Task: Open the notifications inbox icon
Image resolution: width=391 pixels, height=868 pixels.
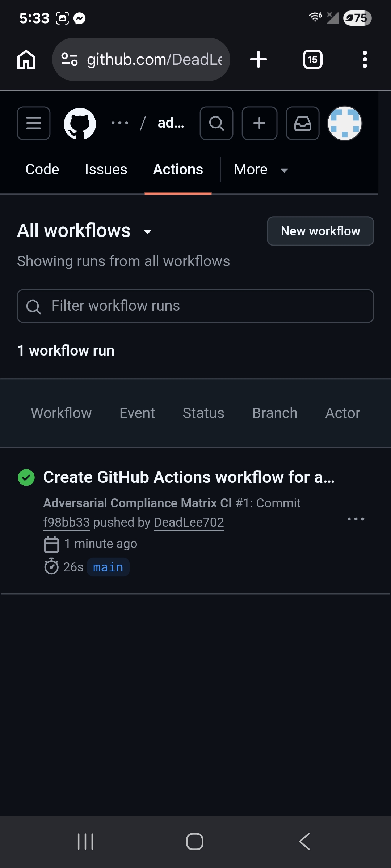Action: pos(303,123)
